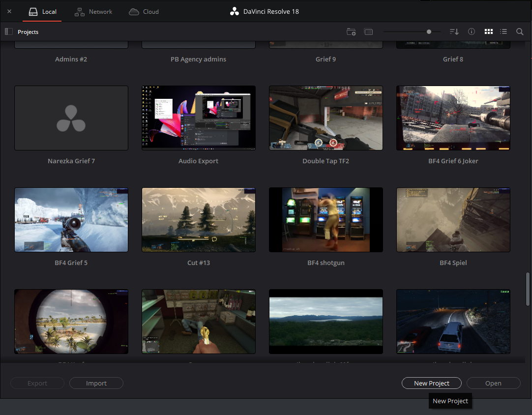This screenshot has width=532, height=415.
Task: Close the project manager window
Action: coord(9,11)
